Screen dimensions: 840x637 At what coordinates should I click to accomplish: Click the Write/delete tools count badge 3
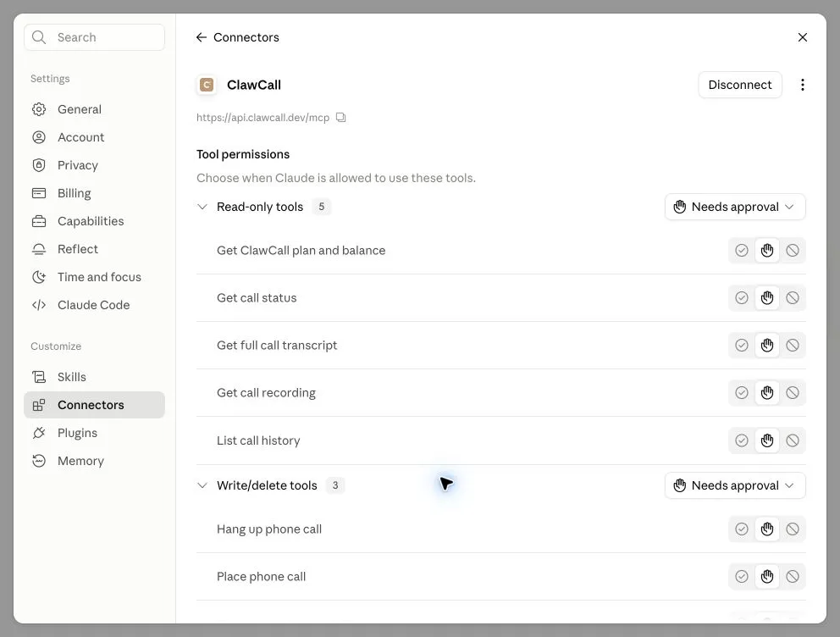[335, 485]
